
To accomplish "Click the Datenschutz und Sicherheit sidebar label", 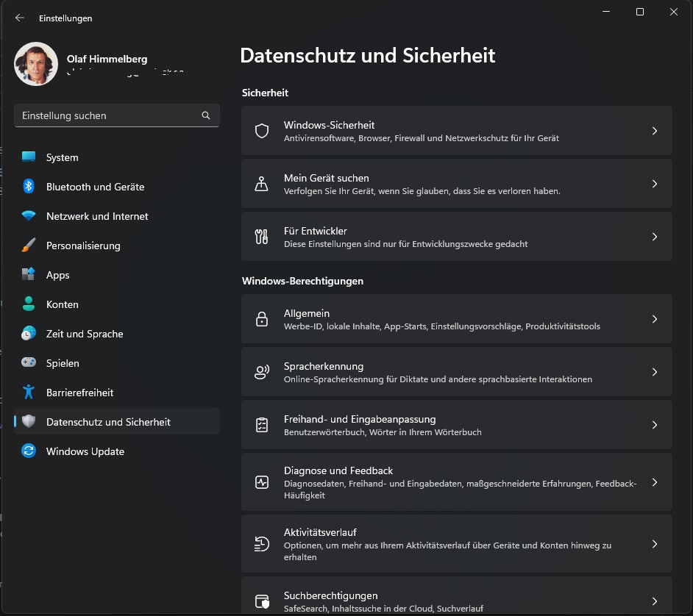I will click(108, 422).
